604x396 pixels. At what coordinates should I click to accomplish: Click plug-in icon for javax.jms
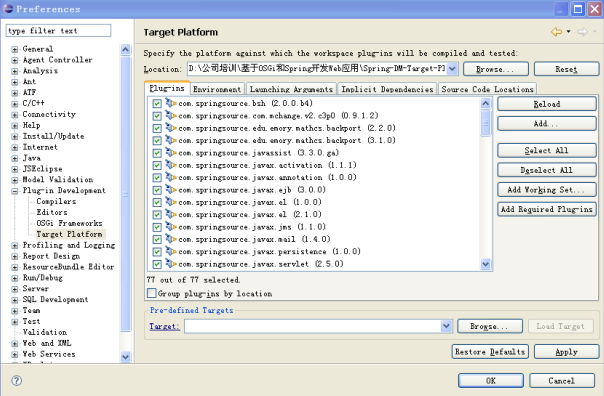[171, 226]
